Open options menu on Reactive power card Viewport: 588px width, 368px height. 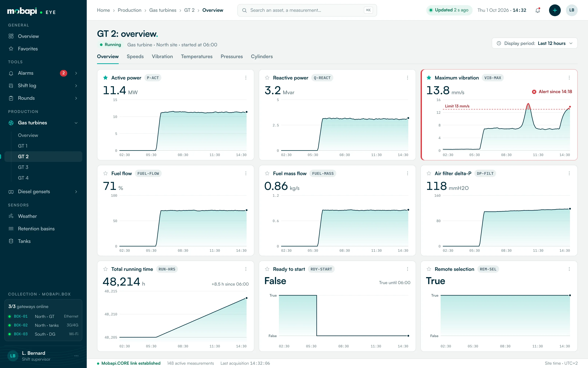click(408, 78)
